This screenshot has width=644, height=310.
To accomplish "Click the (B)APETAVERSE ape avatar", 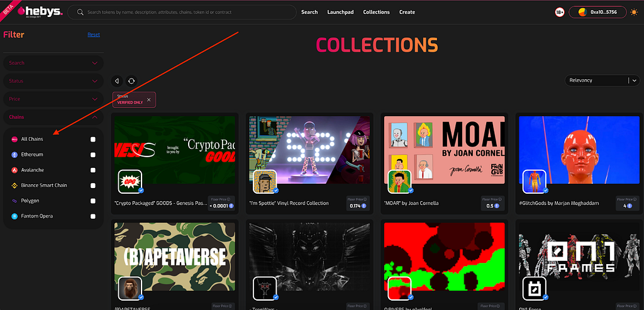I will tap(130, 288).
